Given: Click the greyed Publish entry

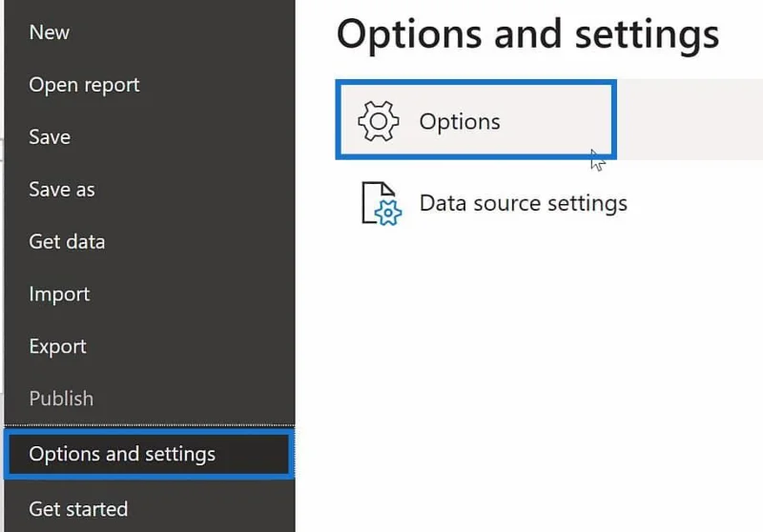Looking at the screenshot, I should (x=61, y=399).
